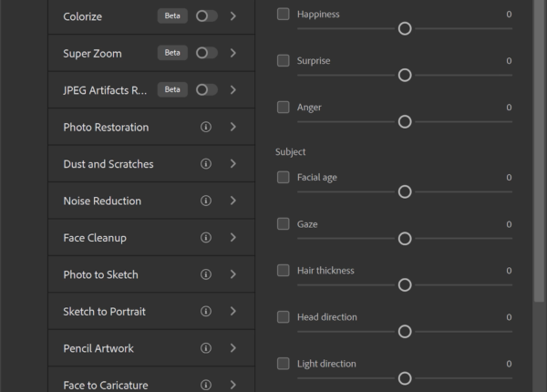Image resolution: width=547 pixels, height=392 pixels.
Task: Turn on JPEG Artifacts Removal toggle
Action: click(207, 89)
